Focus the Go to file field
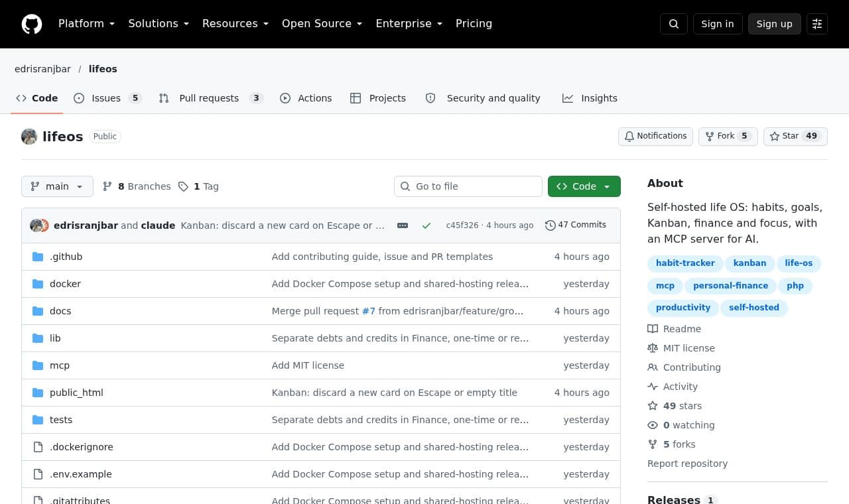This screenshot has height=504, width=849. point(468,186)
